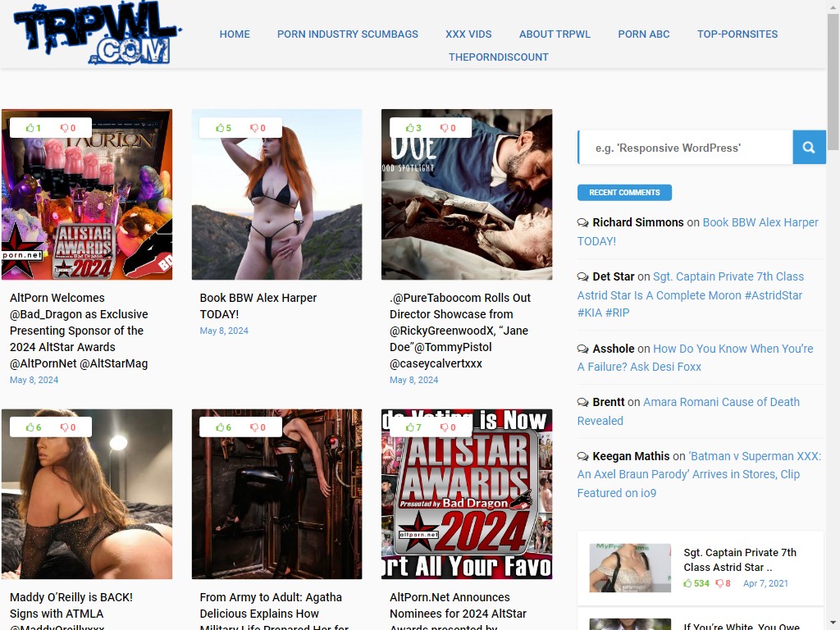Downvote the AltPorn Welcomes Bad_Dragon post
840x630 pixels.
point(68,128)
